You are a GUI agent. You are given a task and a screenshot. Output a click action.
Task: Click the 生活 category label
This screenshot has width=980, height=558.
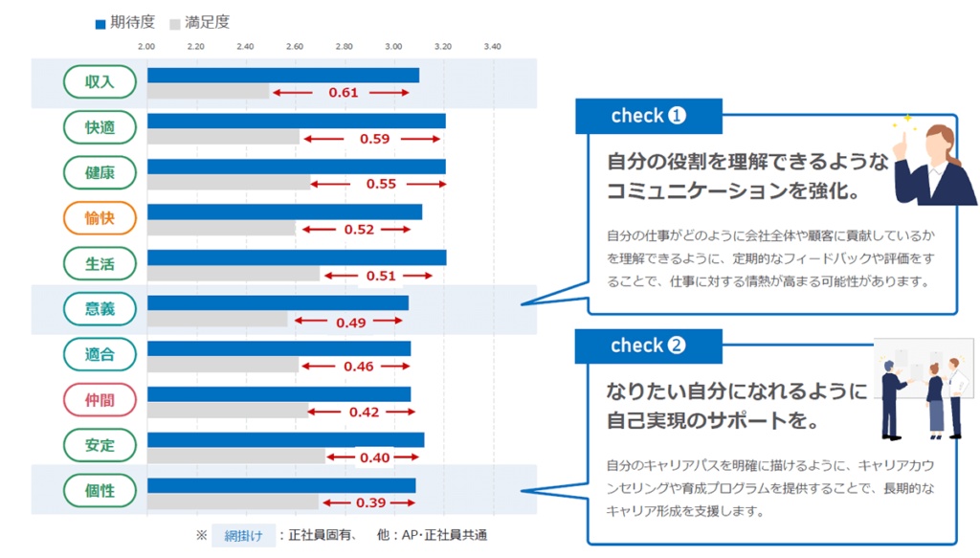[100, 263]
